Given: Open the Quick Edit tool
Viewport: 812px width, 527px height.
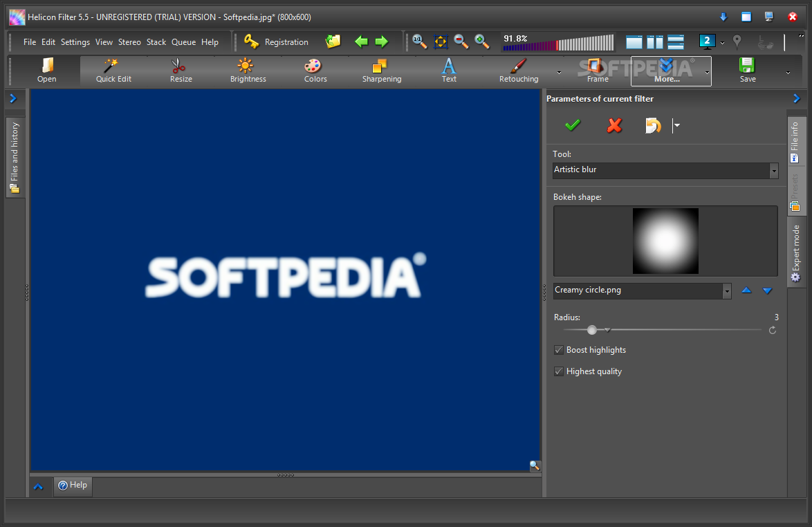Looking at the screenshot, I should pos(113,71).
